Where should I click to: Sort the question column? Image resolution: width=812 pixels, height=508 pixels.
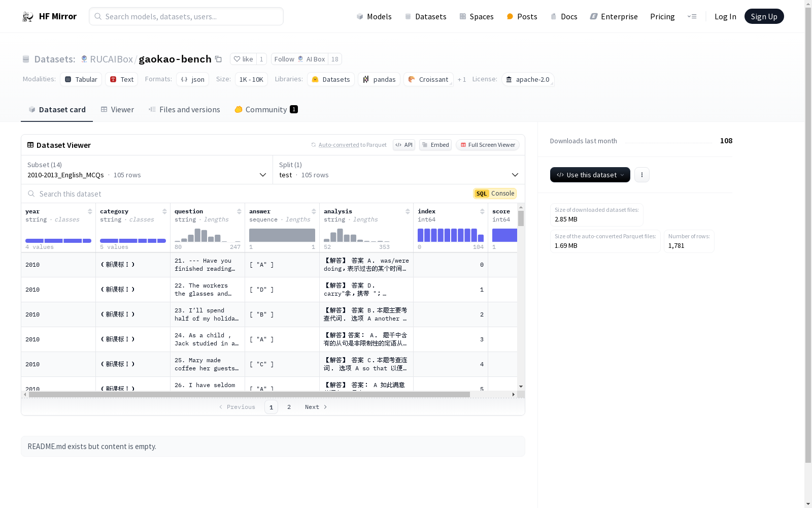(239, 211)
